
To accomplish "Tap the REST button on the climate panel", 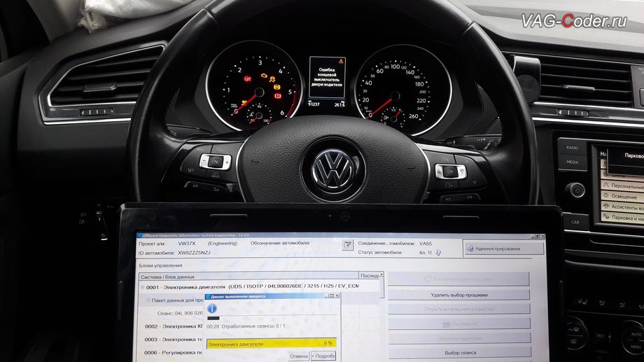I will point(601,336).
